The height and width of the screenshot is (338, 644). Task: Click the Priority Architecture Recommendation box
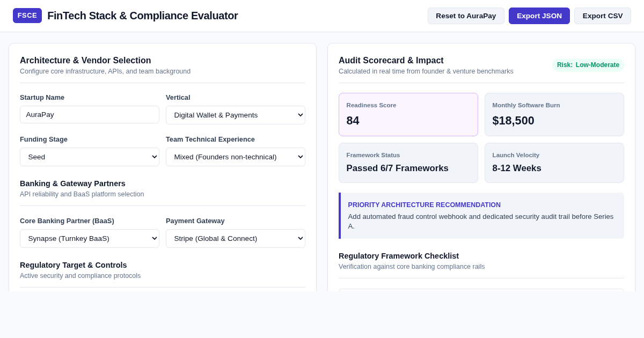pos(481,216)
